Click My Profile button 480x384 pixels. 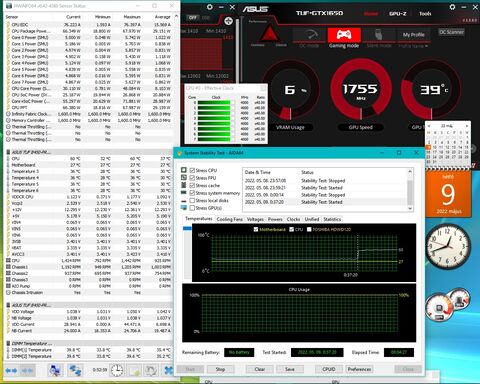pos(413,35)
